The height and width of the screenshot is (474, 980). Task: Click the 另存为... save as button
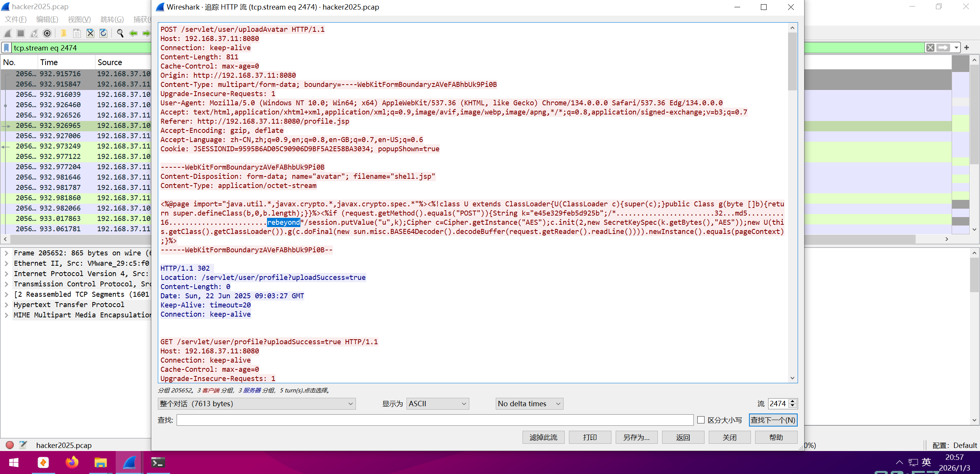click(636, 437)
